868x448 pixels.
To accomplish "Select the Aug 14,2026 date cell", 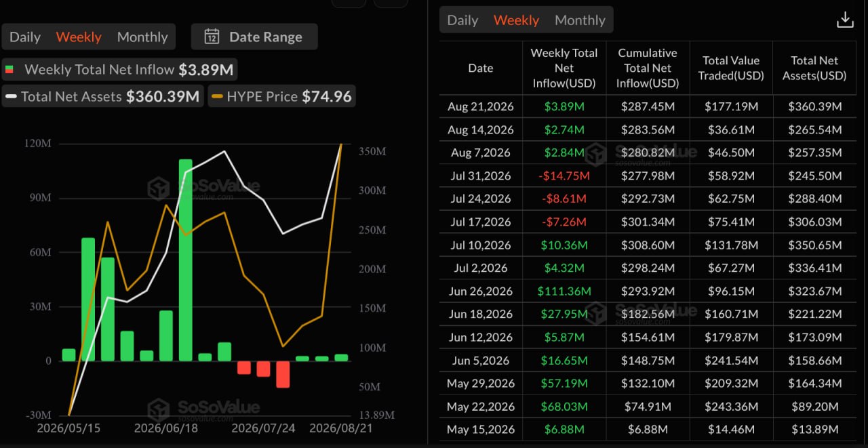I will [x=481, y=129].
